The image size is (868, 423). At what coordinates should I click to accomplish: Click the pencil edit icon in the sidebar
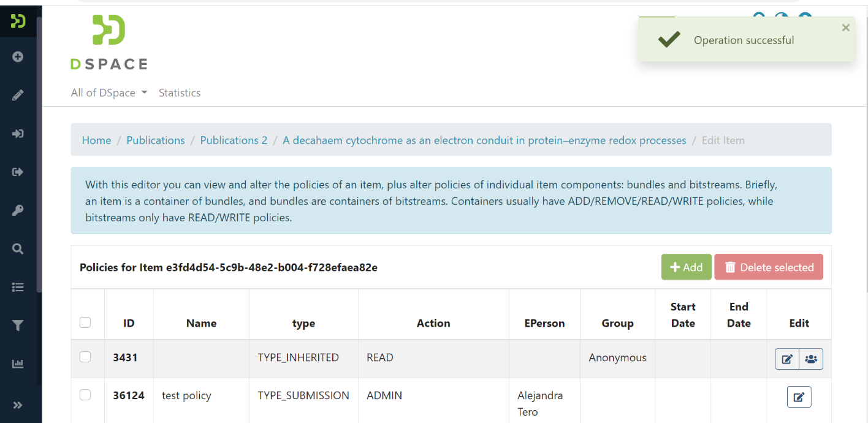pyautogui.click(x=18, y=95)
